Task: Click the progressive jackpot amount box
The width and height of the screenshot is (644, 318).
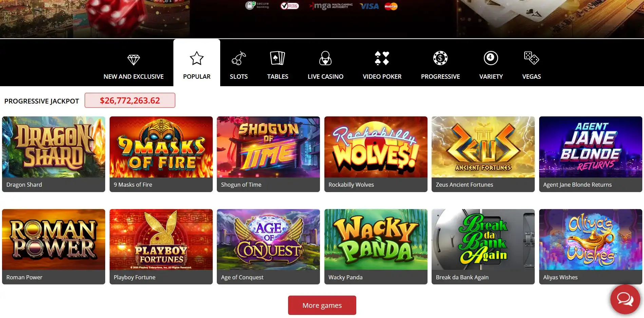Action: pyautogui.click(x=130, y=100)
